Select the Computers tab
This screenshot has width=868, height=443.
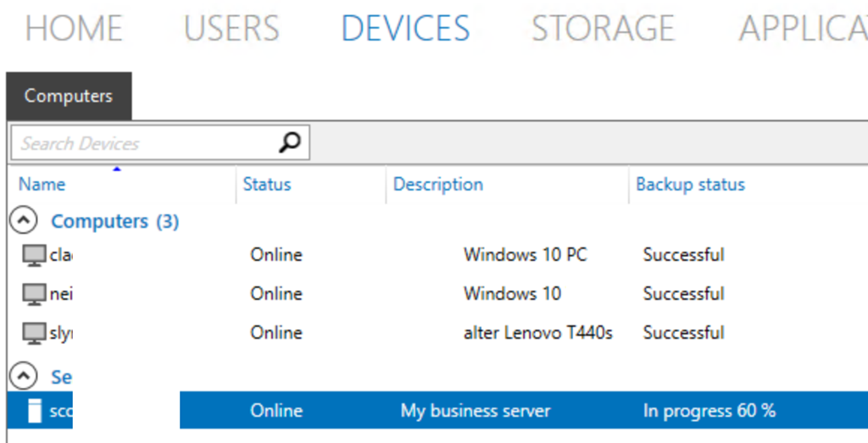69,96
